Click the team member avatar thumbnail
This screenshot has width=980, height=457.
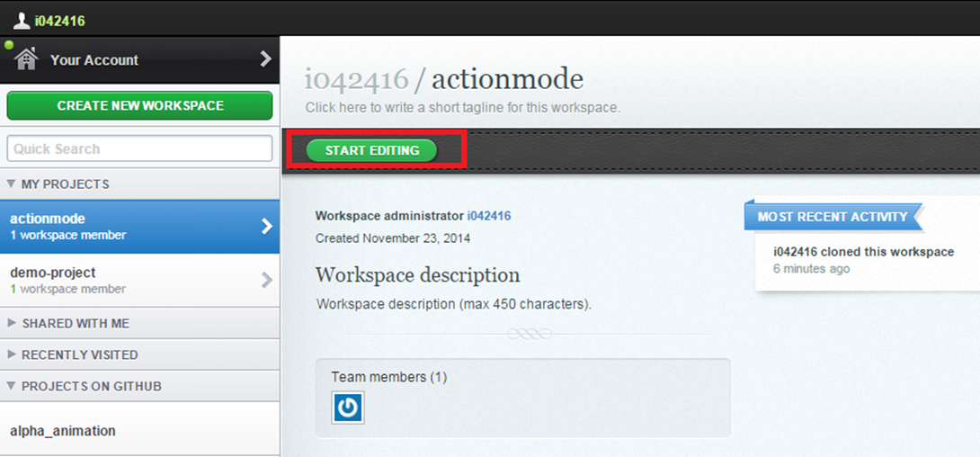[x=348, y=408]
